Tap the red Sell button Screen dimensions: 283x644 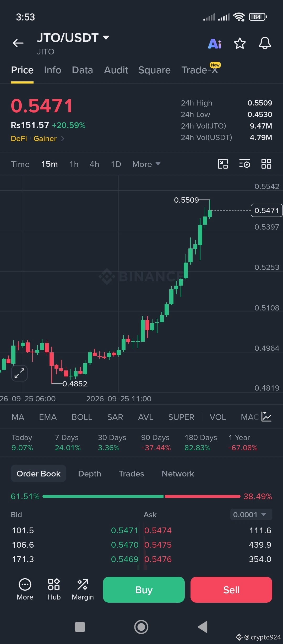tap(231, 590)
